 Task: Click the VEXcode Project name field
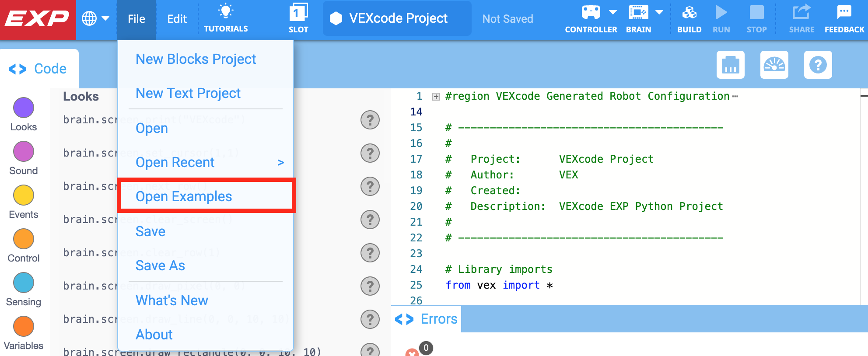[x=397, y=18]
